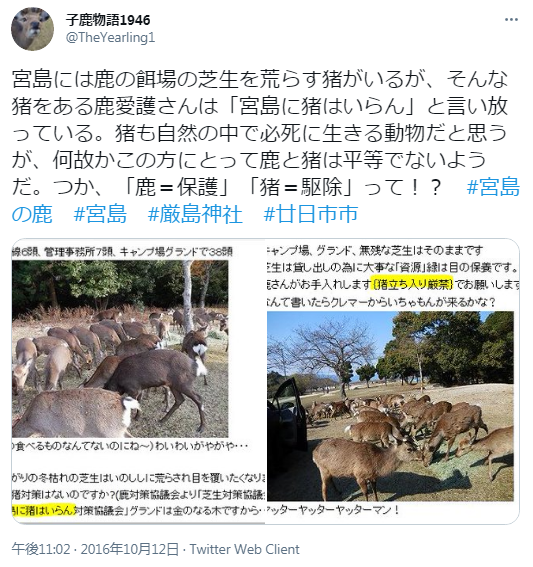Click the caption text above the right photo
The width and height of the screenshot is (533, 567).
click(x=393, y=276)
